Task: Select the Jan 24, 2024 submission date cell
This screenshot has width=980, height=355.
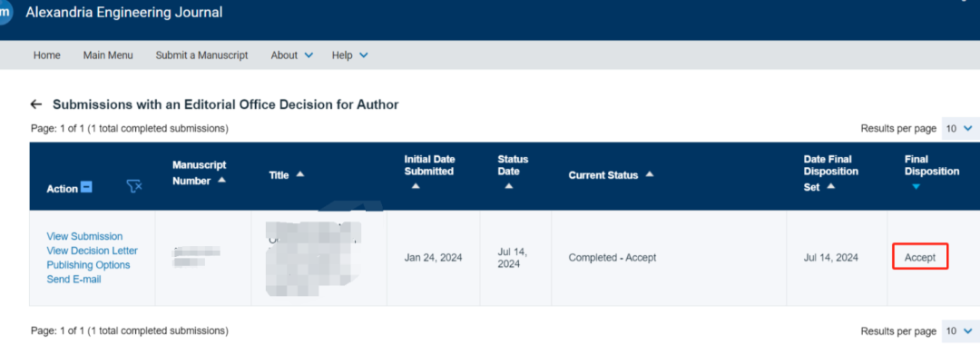Action: pos(433,258)
